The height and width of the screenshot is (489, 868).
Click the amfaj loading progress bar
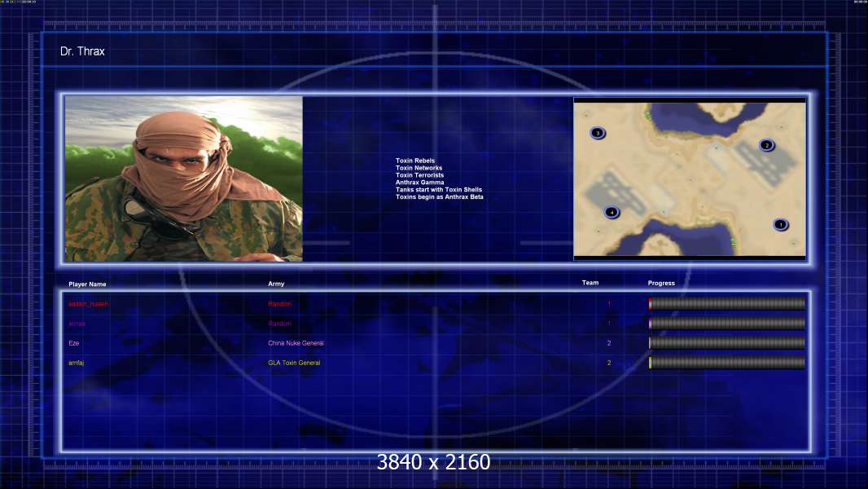(727, 363)
